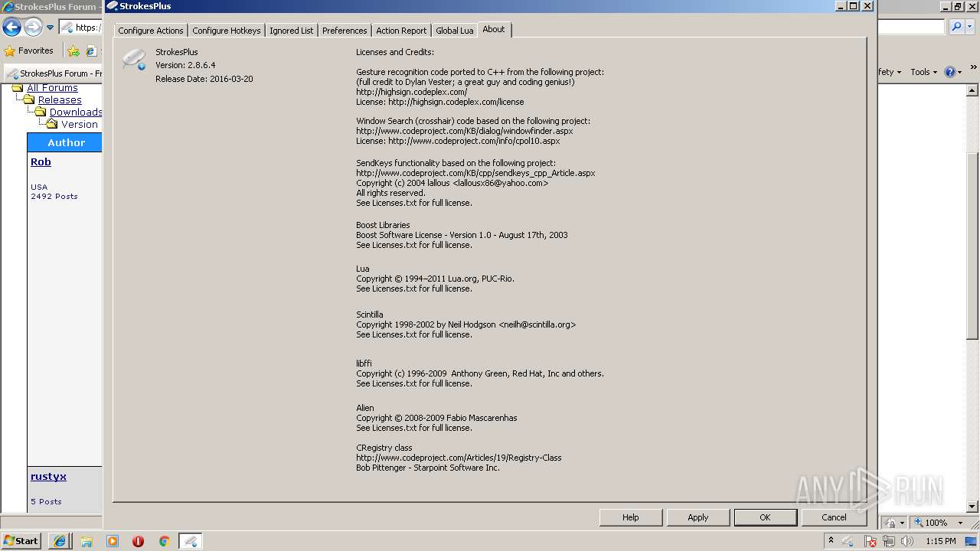Click the Apply button
Image resolution: width=980 pixels, height=551 pixels.
(x=697, y=517)
